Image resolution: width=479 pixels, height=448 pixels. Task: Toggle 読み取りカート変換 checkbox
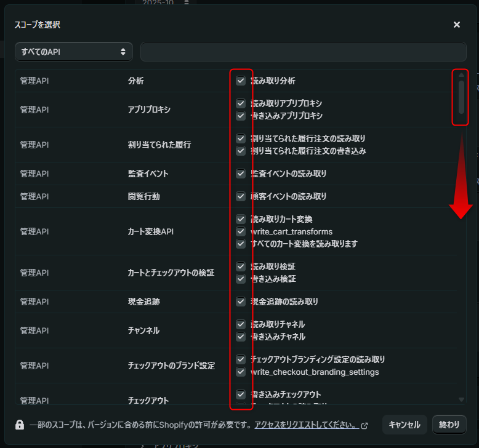[241, 219]
